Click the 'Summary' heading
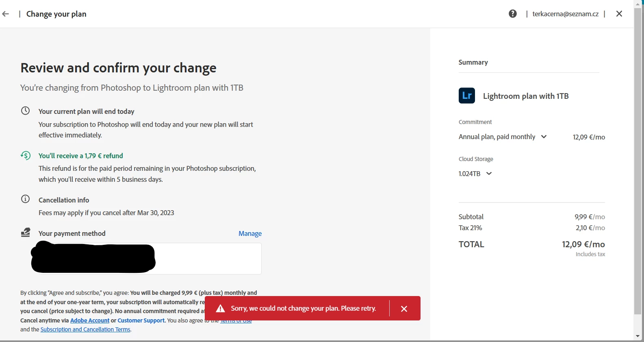 pos(473,62)
